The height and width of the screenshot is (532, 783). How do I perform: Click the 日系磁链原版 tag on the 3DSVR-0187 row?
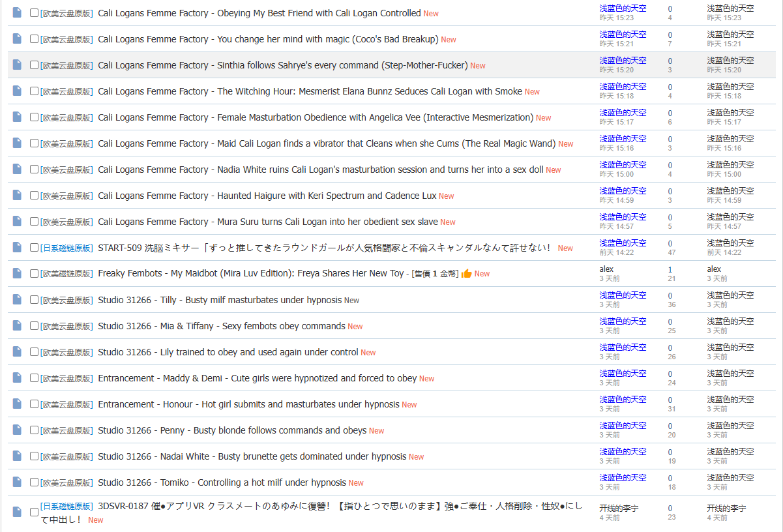click(67, 507)
